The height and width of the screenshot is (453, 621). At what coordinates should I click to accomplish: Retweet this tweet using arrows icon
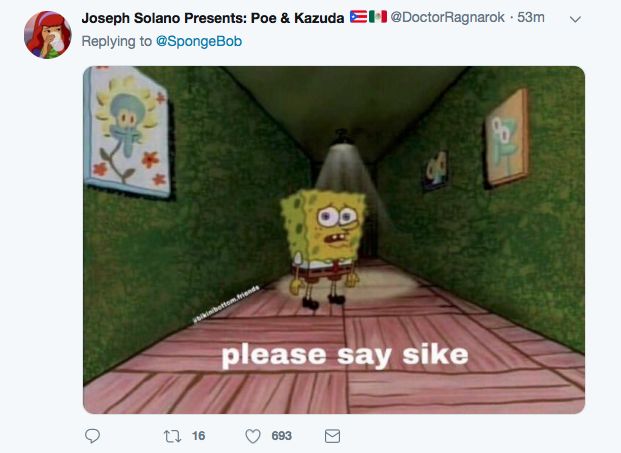tap(172, 436)
